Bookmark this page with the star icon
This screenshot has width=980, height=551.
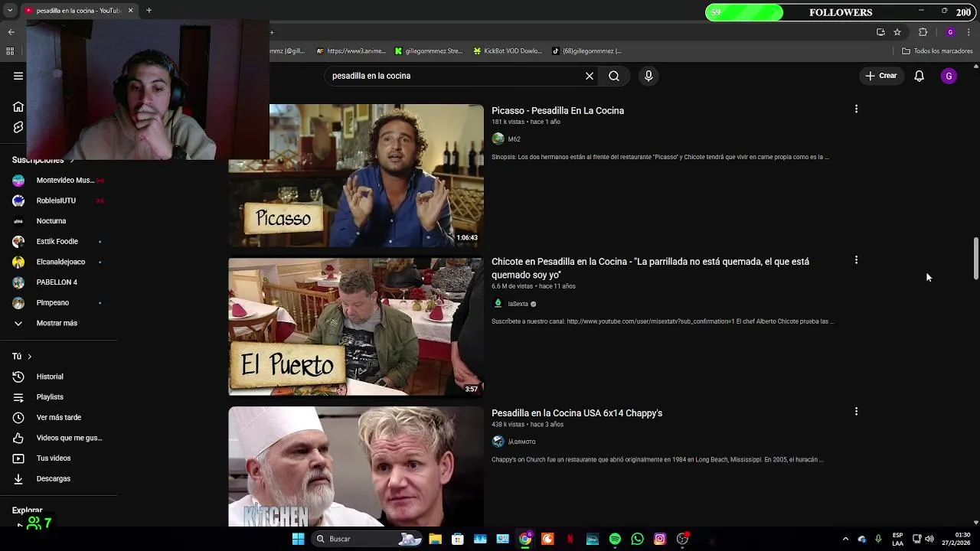click(x=897, y=32)
